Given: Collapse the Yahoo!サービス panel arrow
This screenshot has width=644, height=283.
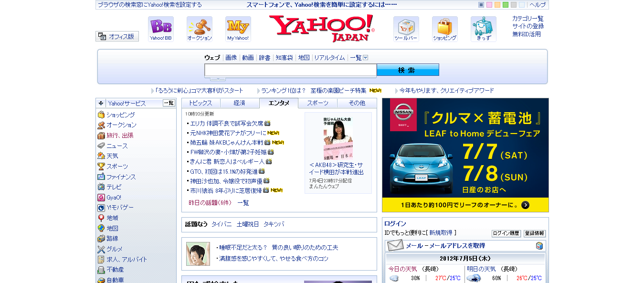Looking at the screenshot, I should point(101,103).
